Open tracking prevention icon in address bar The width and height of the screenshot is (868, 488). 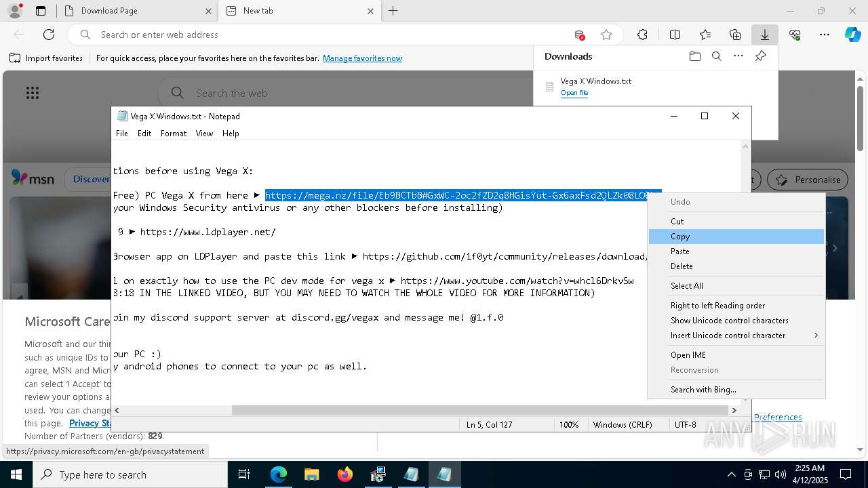tap(579, 35)
